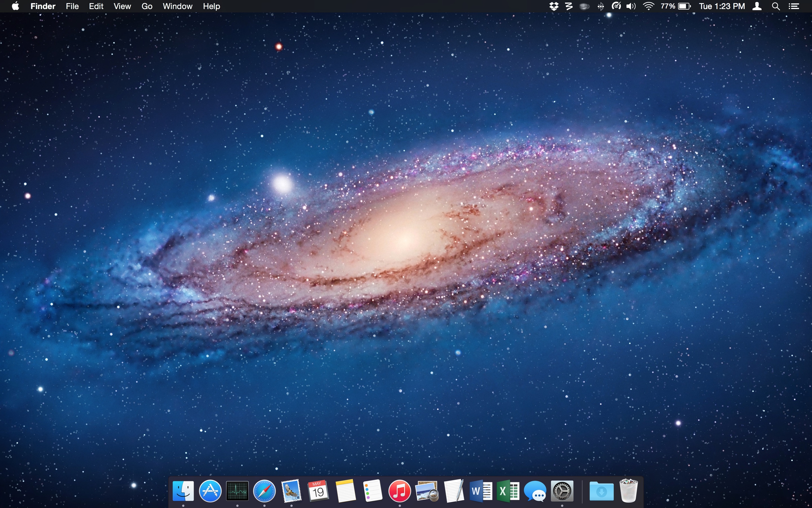Image resolution: width=812 pixels, height=508 pixels.
Task: Open the volume control in menu bar
Action: (631, 6)
